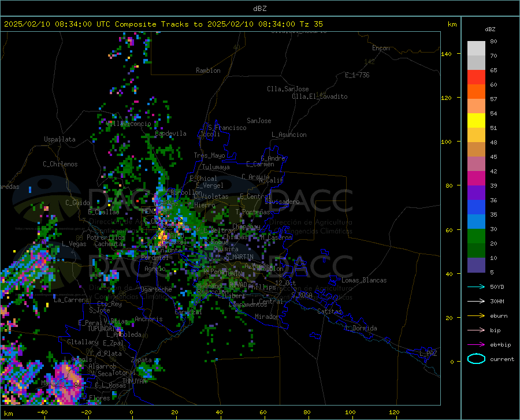Click the 'eburn' legend label

click(x=499, y=316)
